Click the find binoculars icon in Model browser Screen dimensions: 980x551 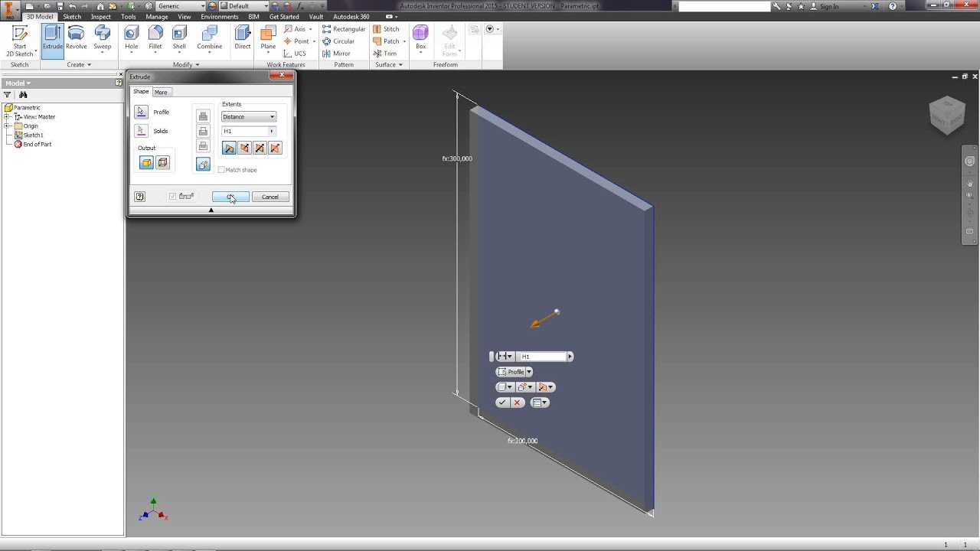23,95
